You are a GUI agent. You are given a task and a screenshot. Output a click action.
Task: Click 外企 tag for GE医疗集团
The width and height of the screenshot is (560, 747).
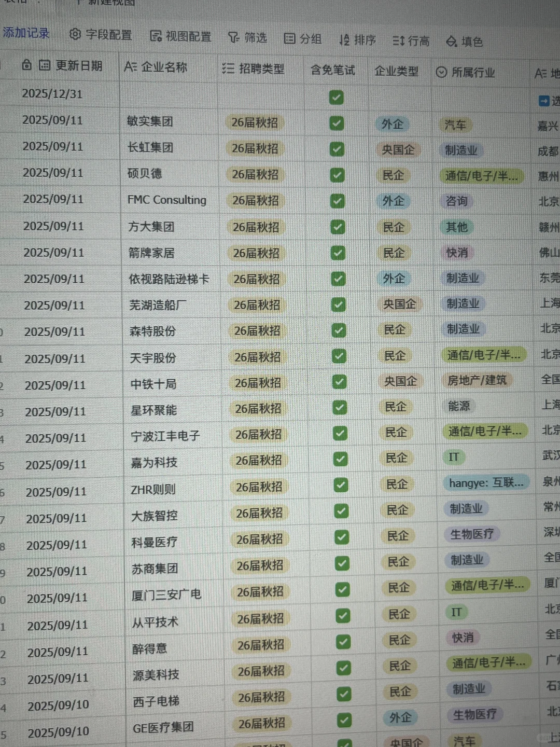coord(400,718)
